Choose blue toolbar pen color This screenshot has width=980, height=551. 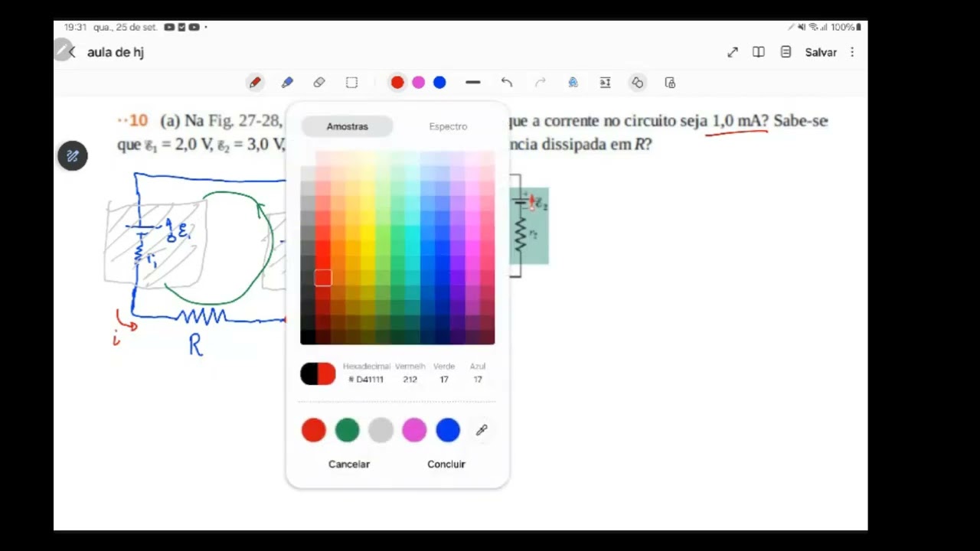click(x=439, y=83)
